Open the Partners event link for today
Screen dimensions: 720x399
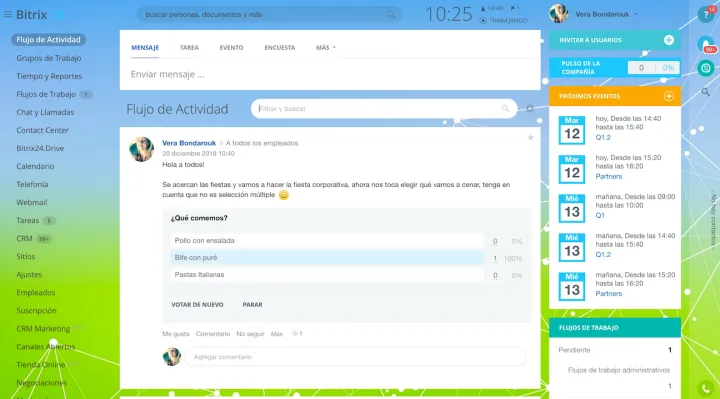608,176
